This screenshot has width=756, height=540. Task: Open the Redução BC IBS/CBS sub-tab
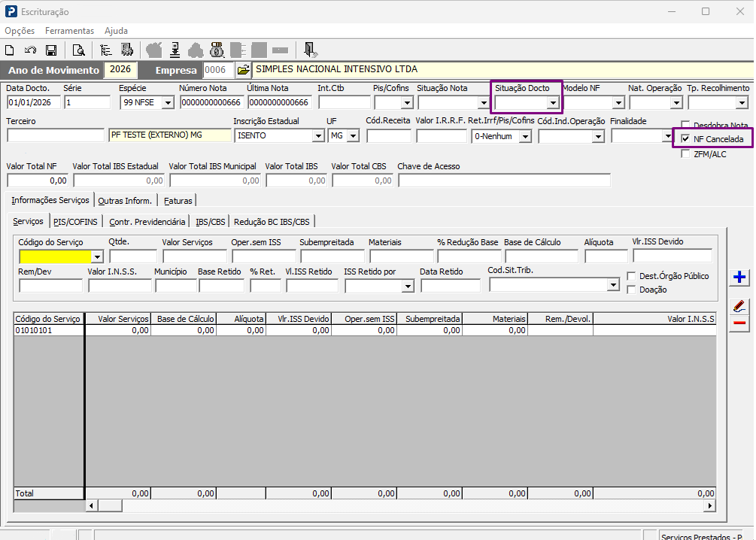(x=272, y=222)
